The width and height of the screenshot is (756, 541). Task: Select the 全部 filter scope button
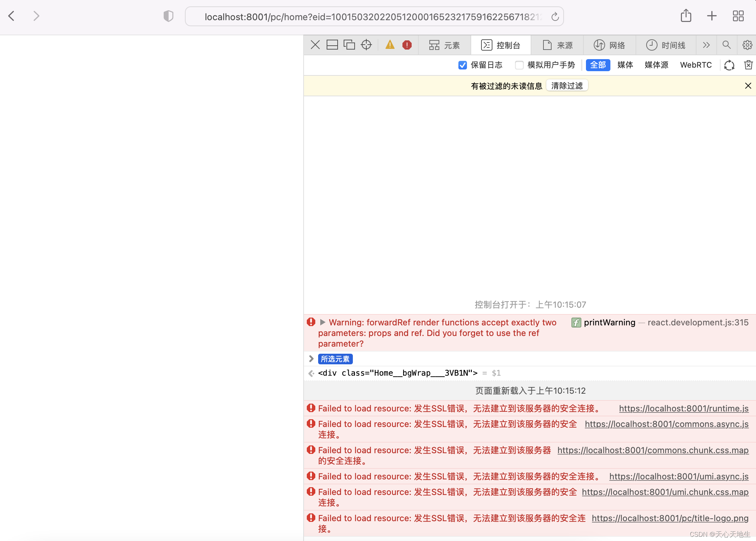598,65
